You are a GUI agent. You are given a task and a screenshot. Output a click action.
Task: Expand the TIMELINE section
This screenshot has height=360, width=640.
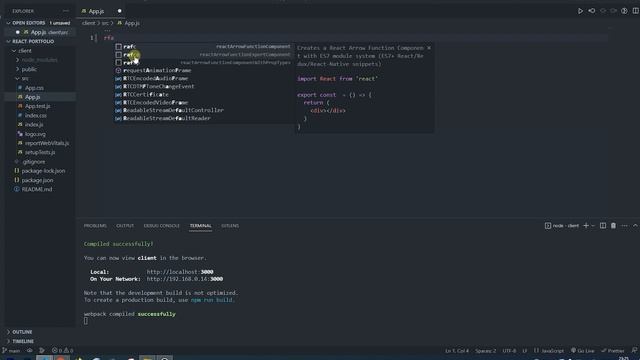pyautogui.click(x=39, y=341)
